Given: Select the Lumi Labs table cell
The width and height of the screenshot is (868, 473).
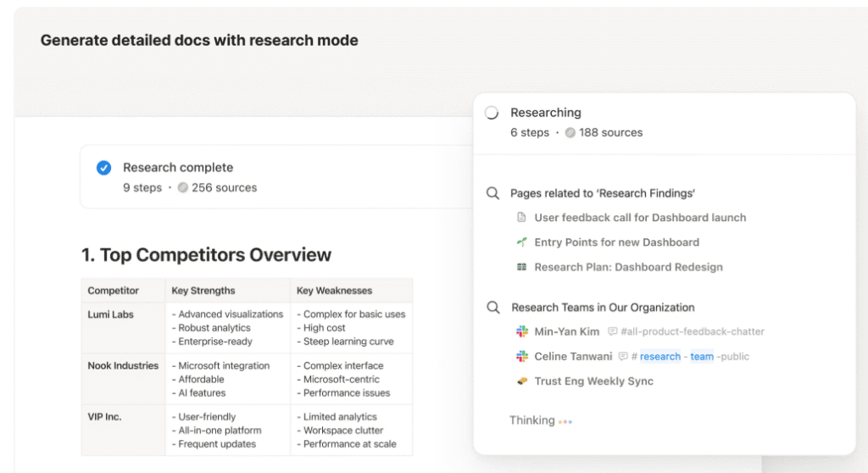Looking at the screenshot, I should 123,328.
